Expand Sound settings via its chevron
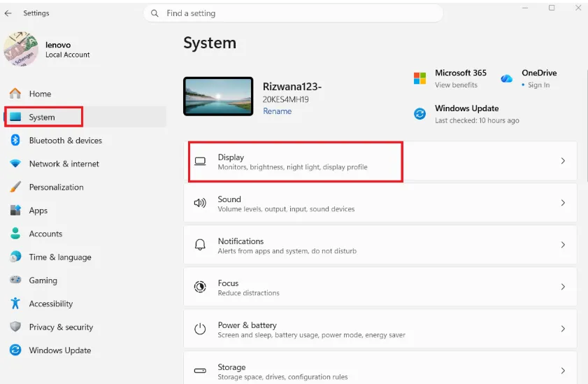Viewport: 588px width, 384px height. point(563,203)
